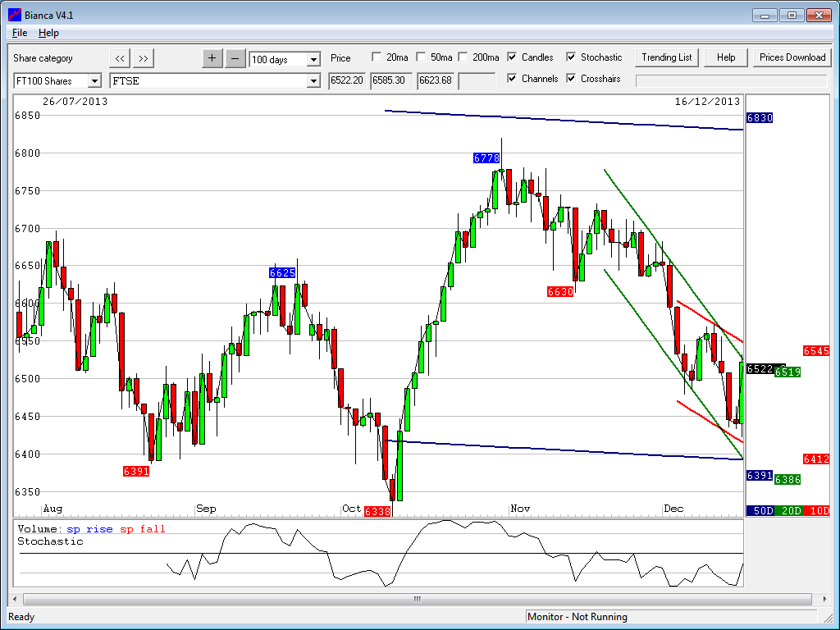Uncheck the Candles checkbox
The width and height of the screenshot is (840, 630).
pyautogui.click(x=513, y=57)
